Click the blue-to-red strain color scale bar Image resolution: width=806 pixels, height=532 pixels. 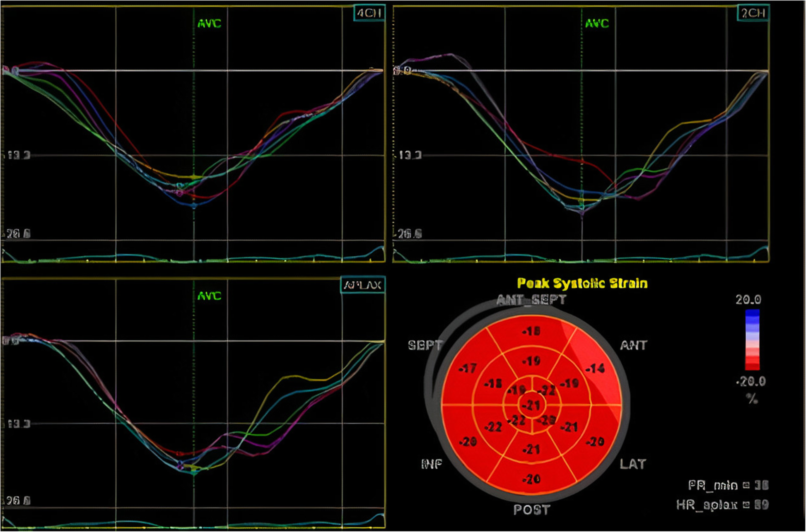pos(752,339)
